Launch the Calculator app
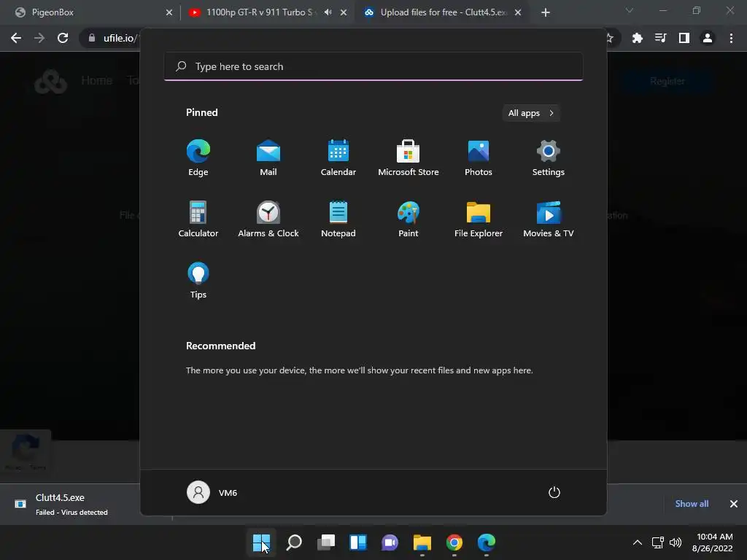 (198, 219)
